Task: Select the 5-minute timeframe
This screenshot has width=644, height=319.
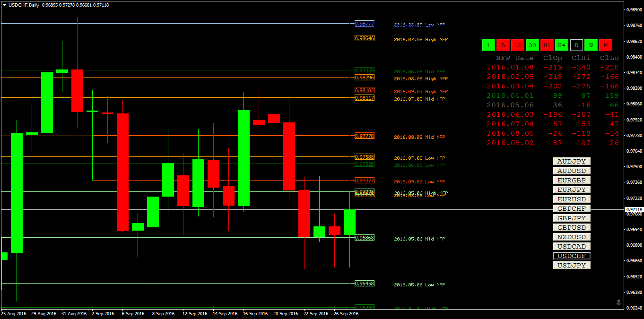Action: point(503,45)
